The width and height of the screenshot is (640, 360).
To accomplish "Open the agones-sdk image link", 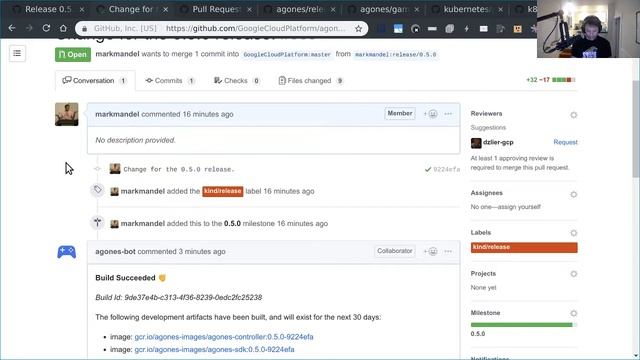I will (x=214, y=349).
